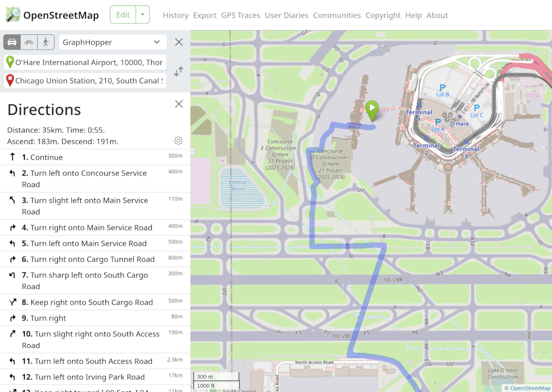Click the Ascend and Descend summary text
552x392 pixels.
(63, 141)
